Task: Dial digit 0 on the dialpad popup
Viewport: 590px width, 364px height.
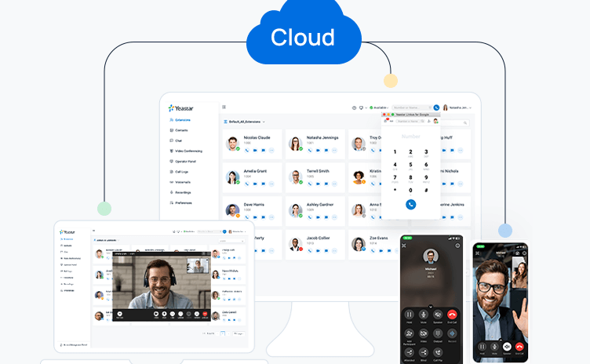Action: (410, 191)
